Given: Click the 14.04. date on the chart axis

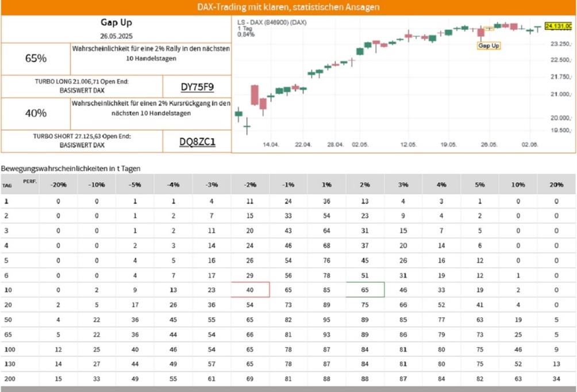Looking at the screenshot, I should pyautogui.click(x=271, y=145).
